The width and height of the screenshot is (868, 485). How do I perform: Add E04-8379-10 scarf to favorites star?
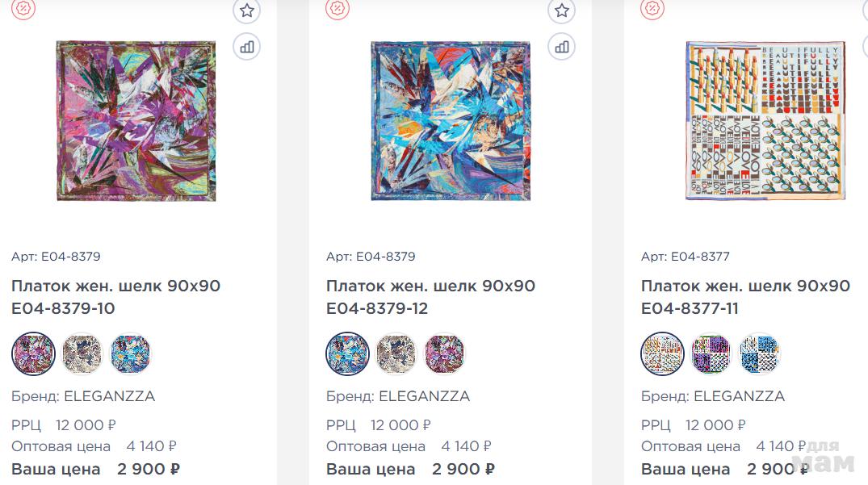247,10
